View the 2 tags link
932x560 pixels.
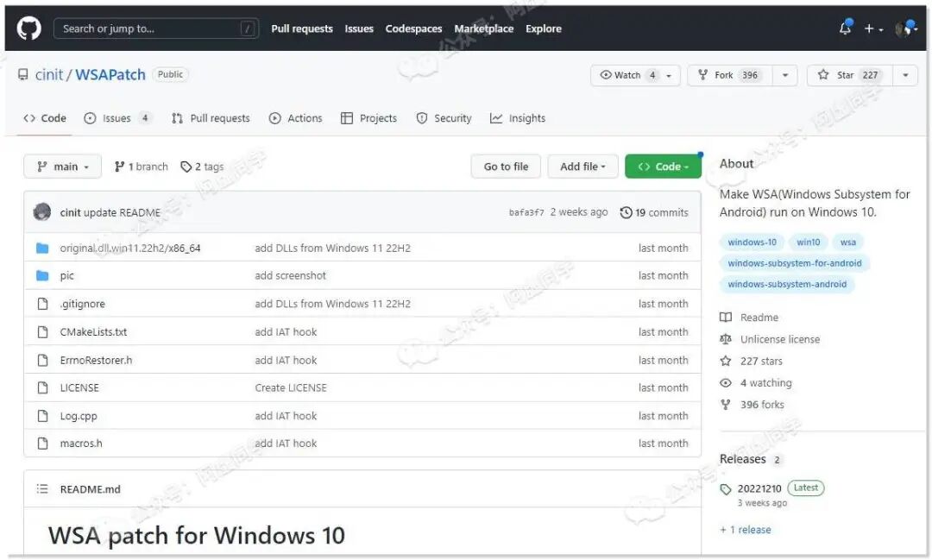tap(202, 167)
